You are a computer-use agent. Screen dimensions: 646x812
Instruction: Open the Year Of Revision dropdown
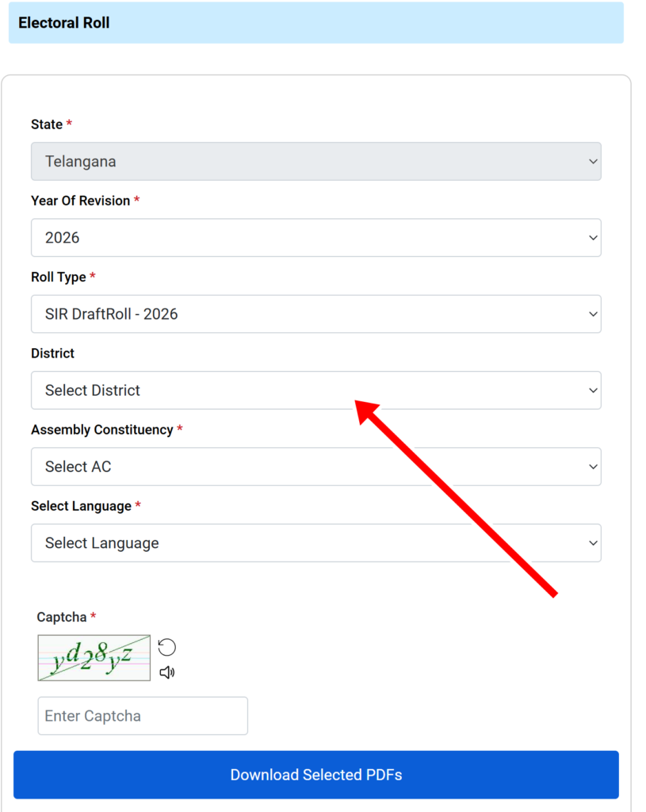[x=315, y=238]
